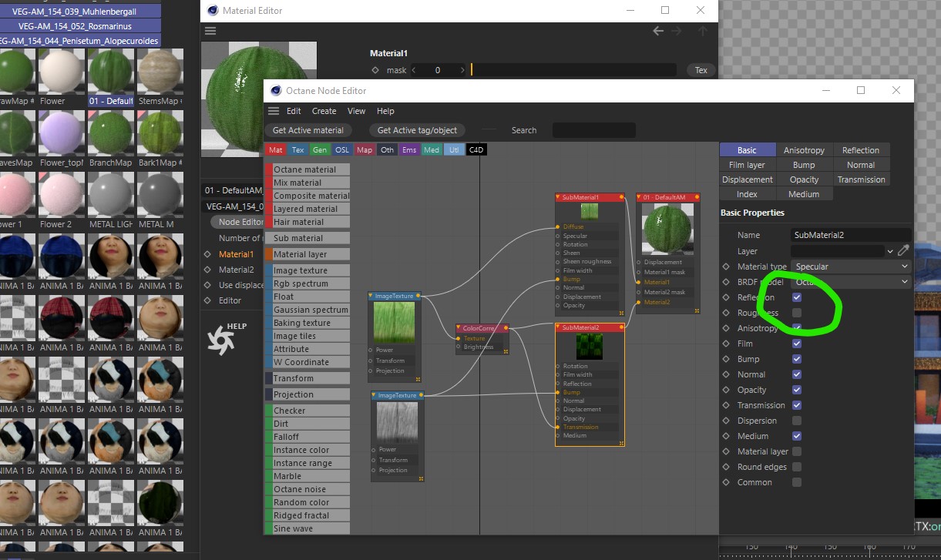Decrease the mask value with left arrow
The width and height of the screenshot is (941, 560).
(x=414, y=70)
